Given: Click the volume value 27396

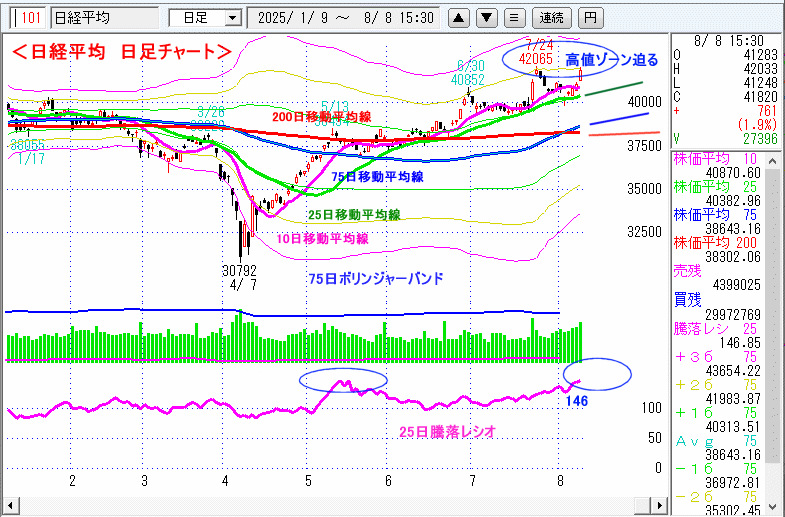Looking at the screenshot, I should click(760, 139).
